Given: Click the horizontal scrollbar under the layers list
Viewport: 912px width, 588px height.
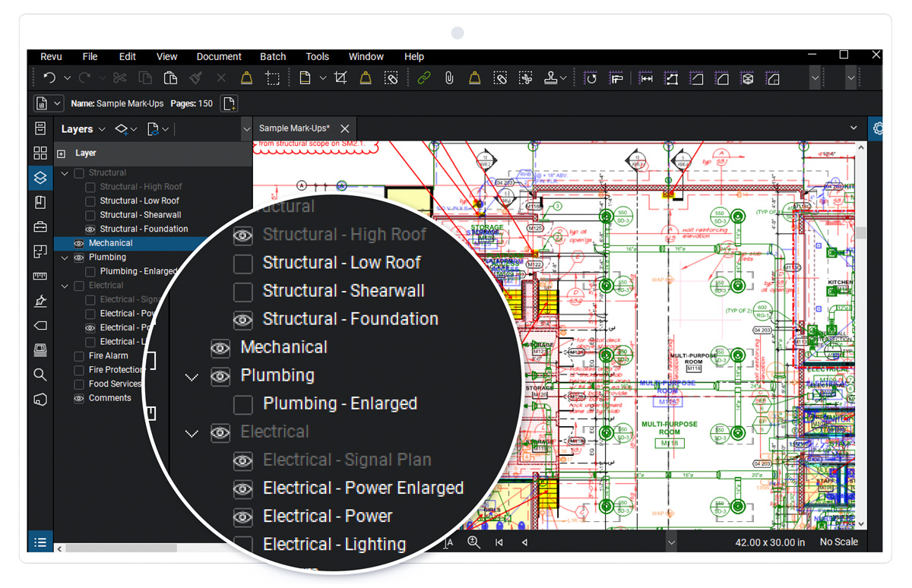Looking at the screenshot, I should pyautogui.click(x=122, y=548).
